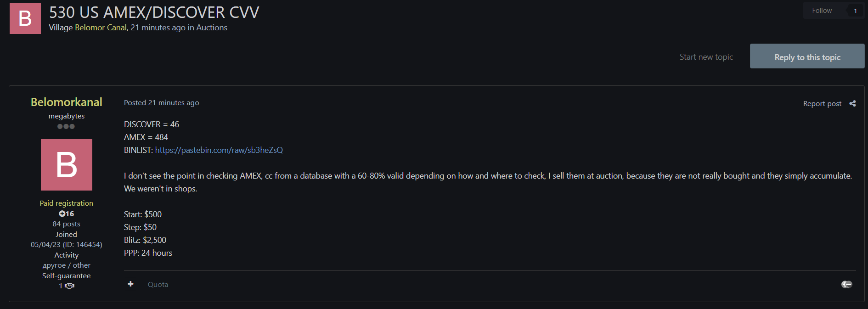
Task: Open the Belomorkanal username profile
Action: tap(67, 102)
